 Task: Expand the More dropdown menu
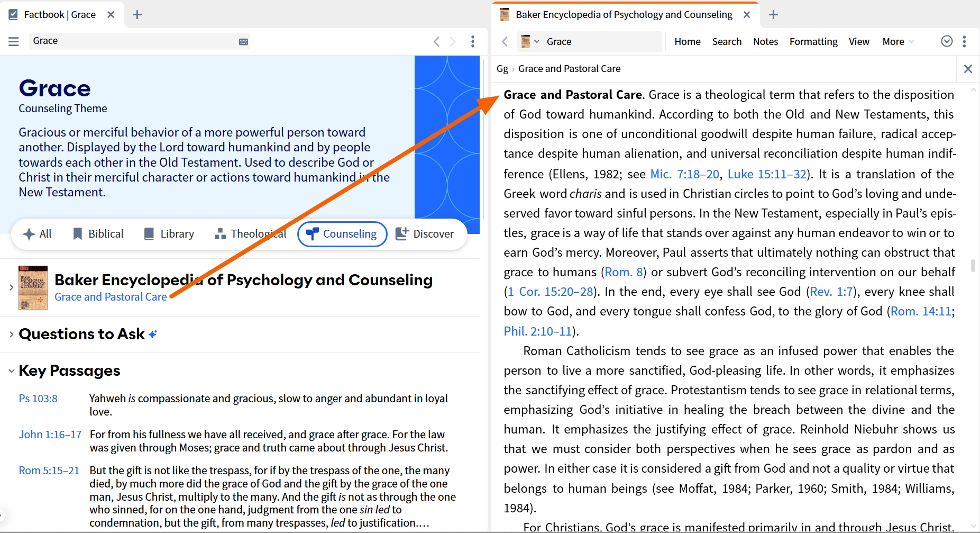(x=897, y=42)
